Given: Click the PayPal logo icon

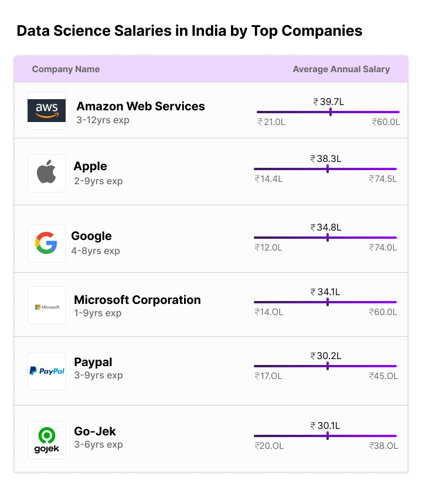Looking at the screenshot, I should coord(46,371).
